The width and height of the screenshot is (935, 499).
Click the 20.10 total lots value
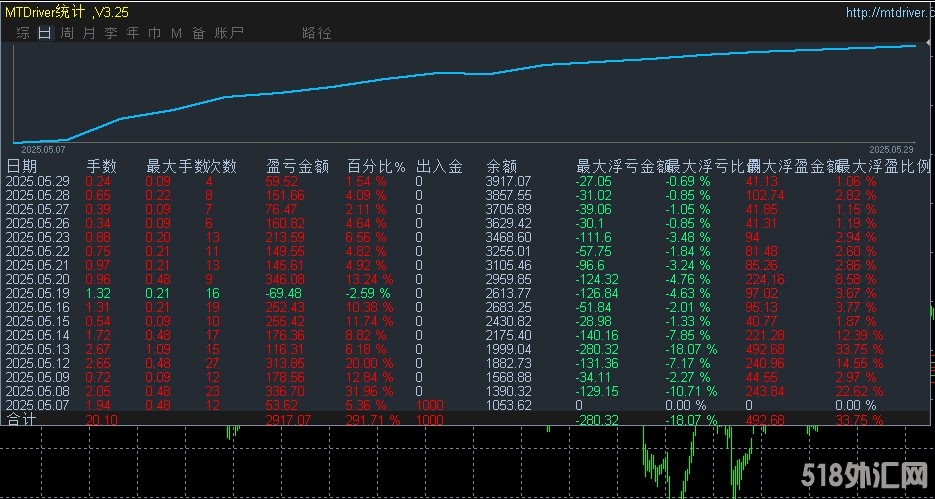(x=101, y=420)
